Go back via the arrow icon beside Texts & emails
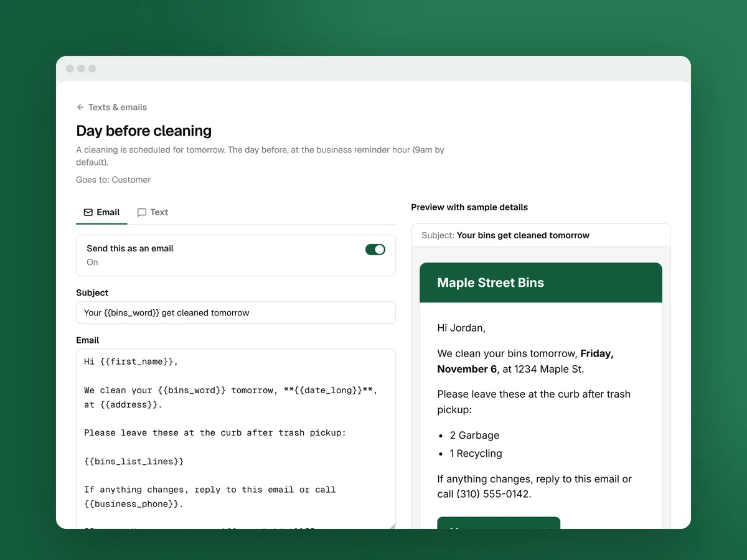This screenshot has width=747, height=560. coord(80,107)
